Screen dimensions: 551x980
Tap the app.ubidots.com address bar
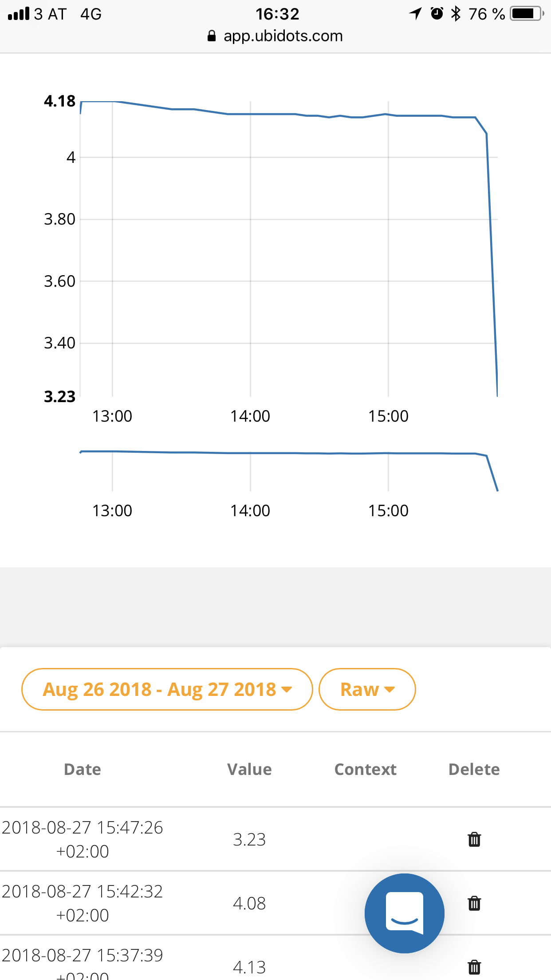283,36
